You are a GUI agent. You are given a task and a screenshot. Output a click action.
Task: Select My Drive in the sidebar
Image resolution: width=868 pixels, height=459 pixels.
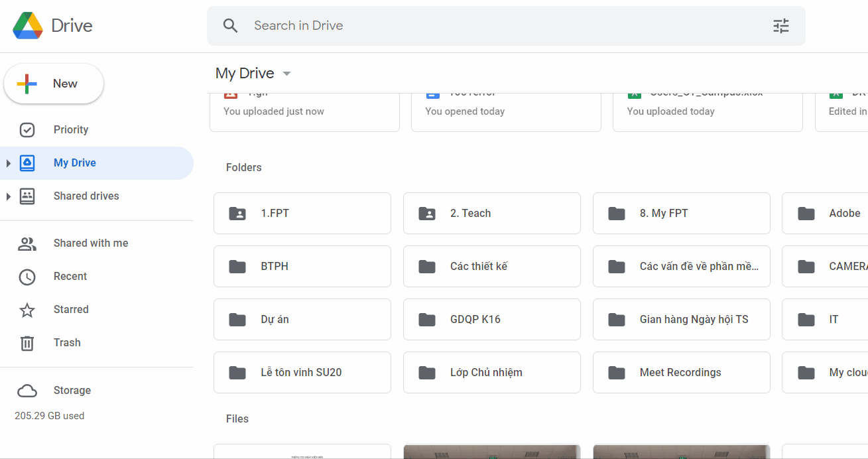[x=75, y=163]
